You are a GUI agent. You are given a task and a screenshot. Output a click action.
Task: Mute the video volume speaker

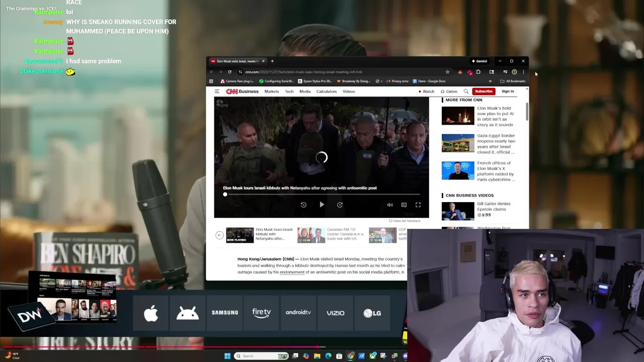point(390,205)
